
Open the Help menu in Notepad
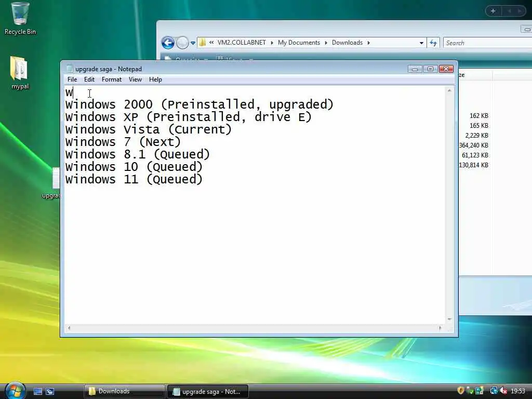tap(155, 79)
